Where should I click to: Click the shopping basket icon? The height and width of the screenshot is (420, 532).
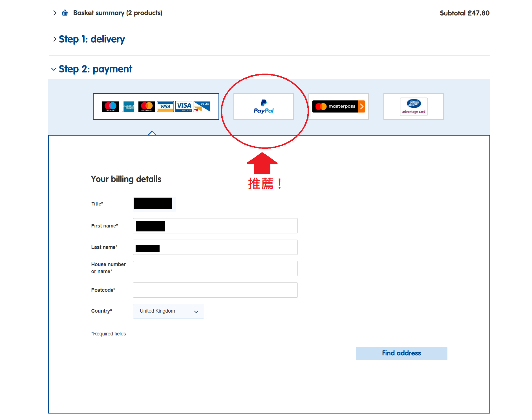(x=65, y=13)
